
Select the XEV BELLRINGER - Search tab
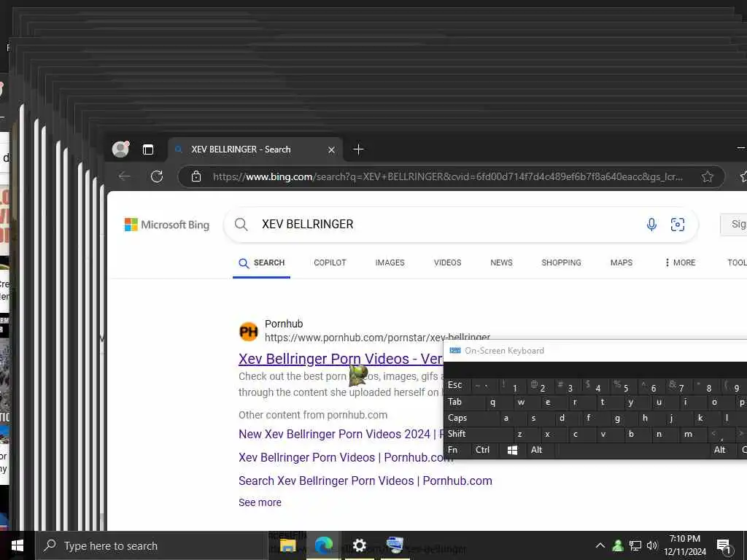tap(255, 149)
